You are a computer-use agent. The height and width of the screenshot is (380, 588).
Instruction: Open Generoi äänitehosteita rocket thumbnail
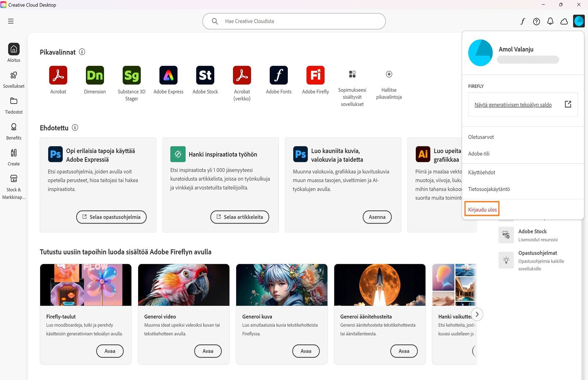(380, 285)
